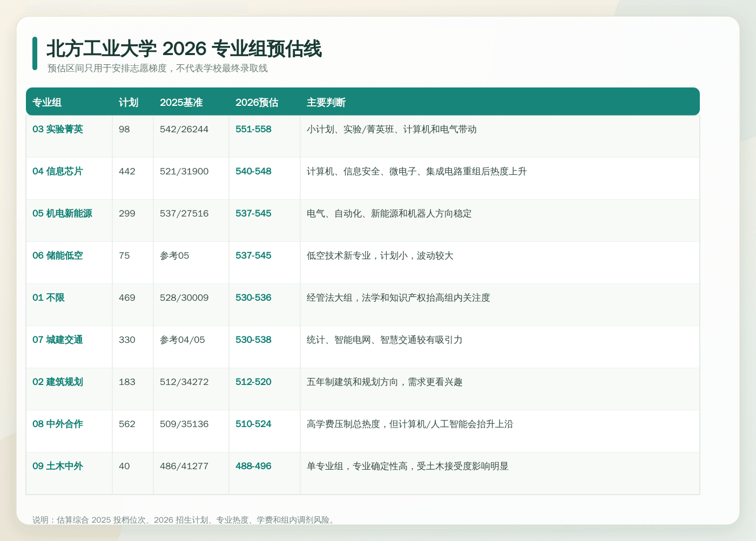This screenshot has height=541, width=756.
Task: Select the 07 城建交通 row label
Action: (x=58, y=340)
